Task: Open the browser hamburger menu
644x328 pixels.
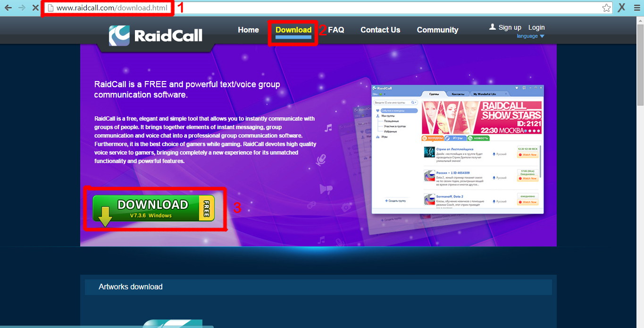Action: pos(636,8)
